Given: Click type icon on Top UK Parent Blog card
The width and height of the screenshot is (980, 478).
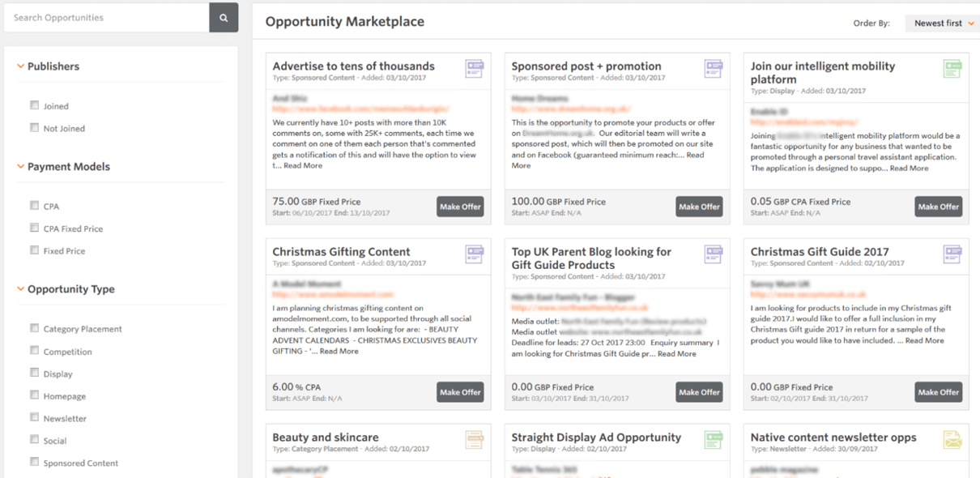Looking at the screenshot, I should click(713, 254).
